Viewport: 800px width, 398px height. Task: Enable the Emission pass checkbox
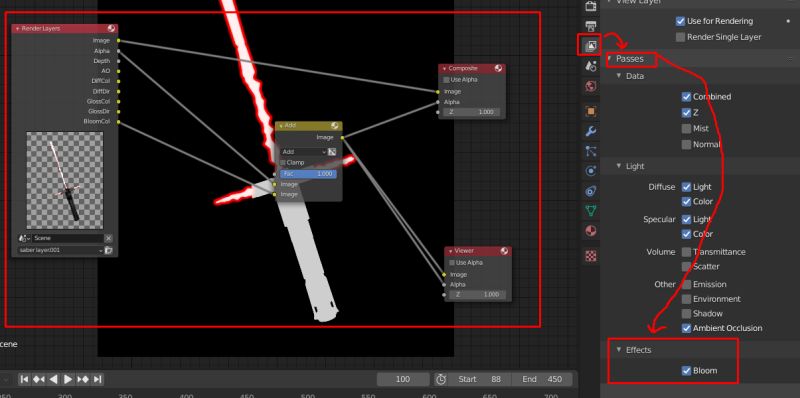[x=686, y=284]
